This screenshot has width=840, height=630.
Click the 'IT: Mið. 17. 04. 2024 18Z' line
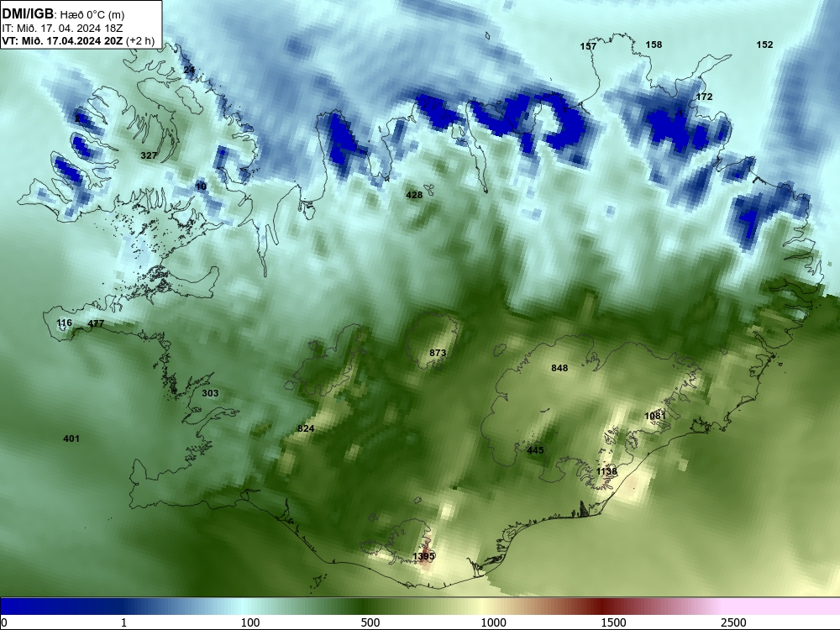(x=62, y=29)
